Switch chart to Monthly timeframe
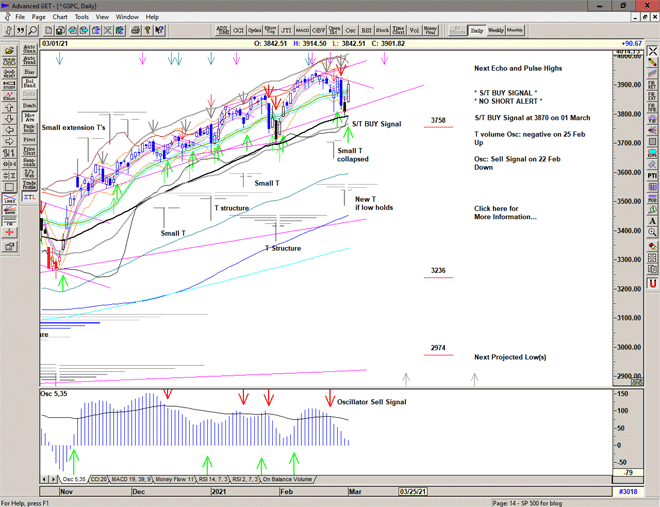 (x=515, y=30)
